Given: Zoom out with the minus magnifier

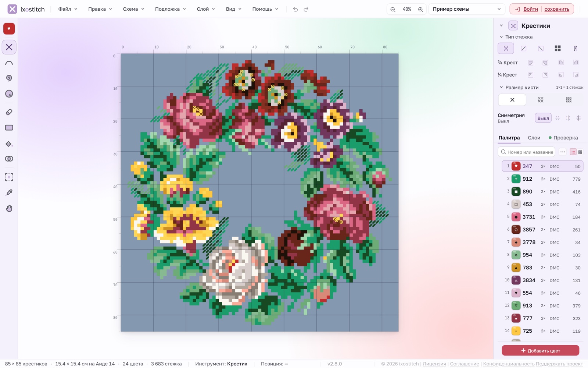Looking at the screenshot, I should (393, 9).
